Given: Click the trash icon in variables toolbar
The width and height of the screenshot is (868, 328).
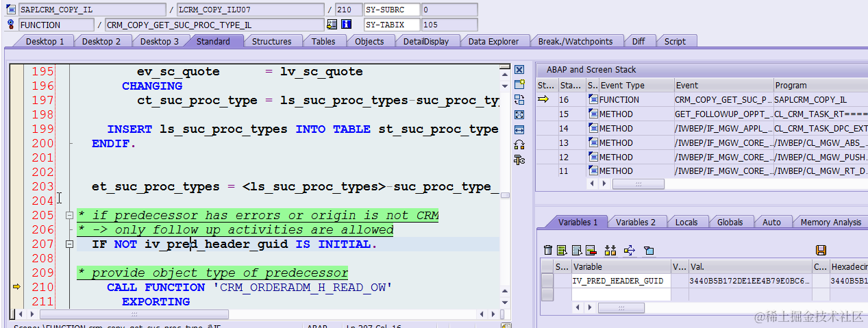Looking at the screenshot, I should tap(548, 251).
